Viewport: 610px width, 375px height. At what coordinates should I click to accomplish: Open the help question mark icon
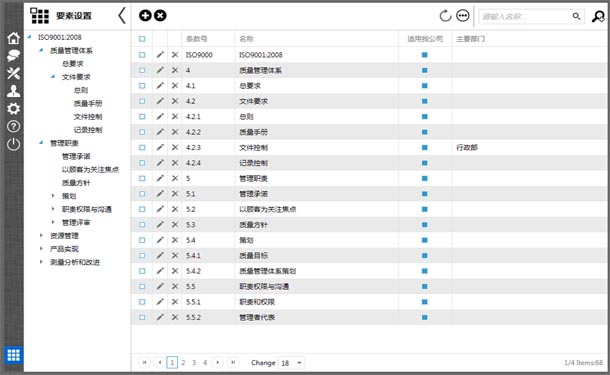13,126
